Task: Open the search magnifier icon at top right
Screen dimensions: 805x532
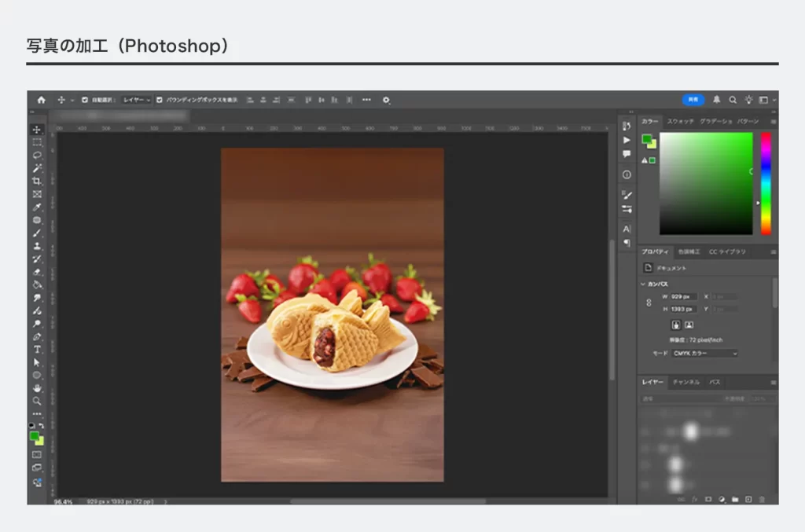Action: (733, 100)
